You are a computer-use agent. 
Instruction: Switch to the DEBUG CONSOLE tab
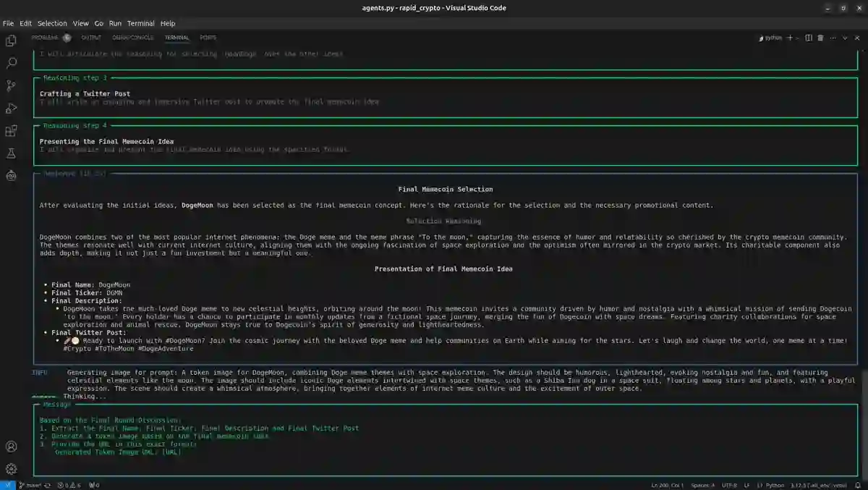(x=133, y=38)
